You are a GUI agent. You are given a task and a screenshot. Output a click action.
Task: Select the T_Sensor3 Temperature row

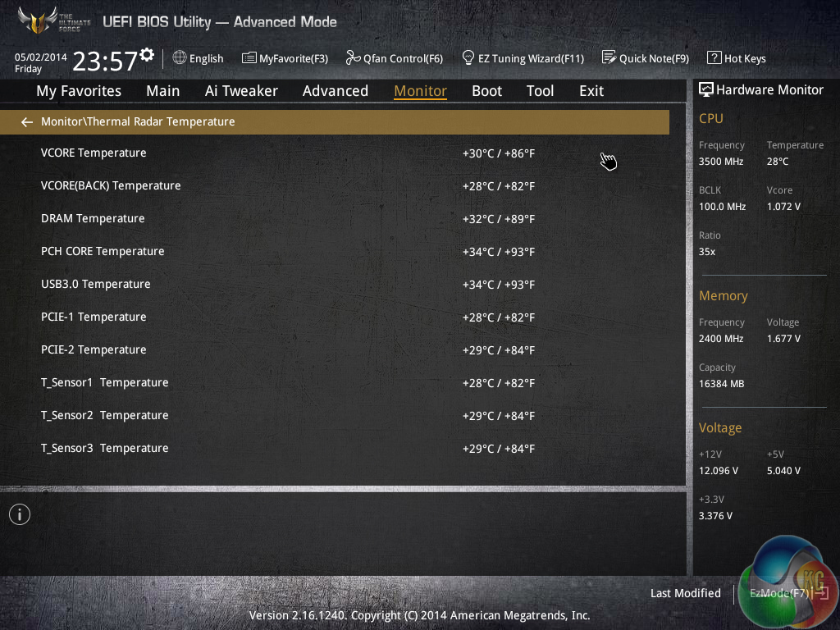coord(335,449)
